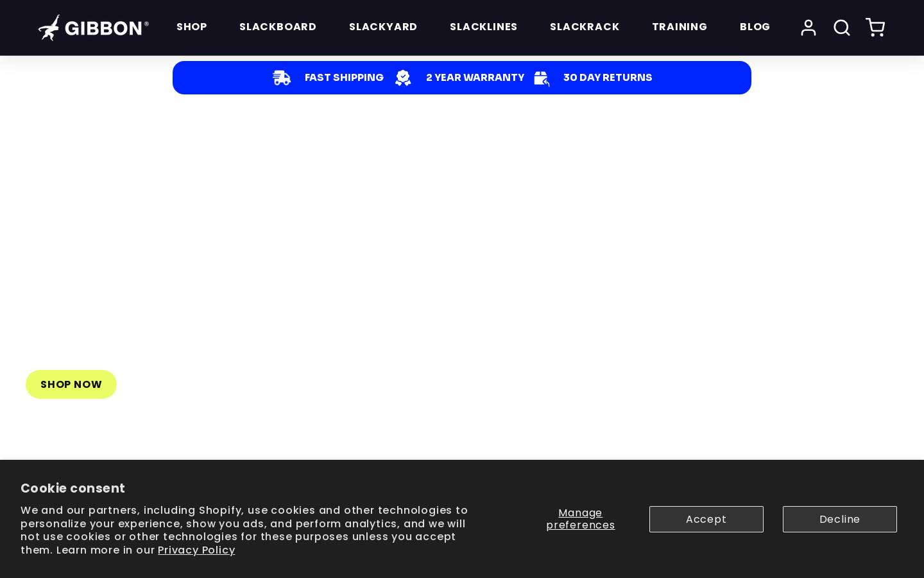Viewport: 924px width, 578px height.
Task: Open the Shop menu
Action: coord(192,27)
